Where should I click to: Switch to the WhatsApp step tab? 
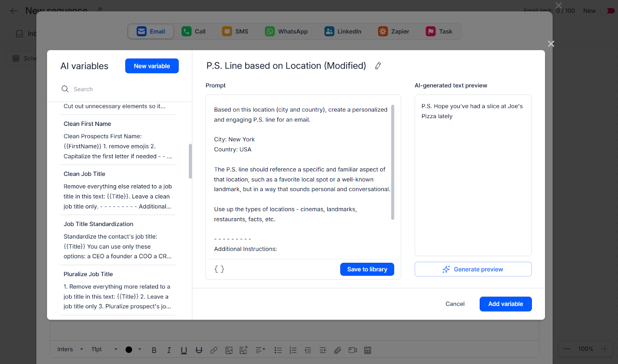pyautogui.click(x=286, y=32)
